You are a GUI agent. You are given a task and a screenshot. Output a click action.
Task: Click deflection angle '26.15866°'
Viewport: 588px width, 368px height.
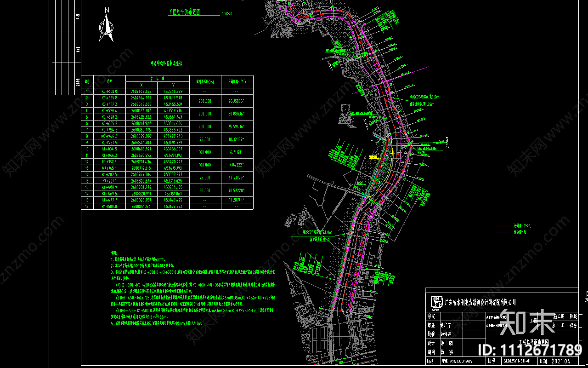point(237,101)
